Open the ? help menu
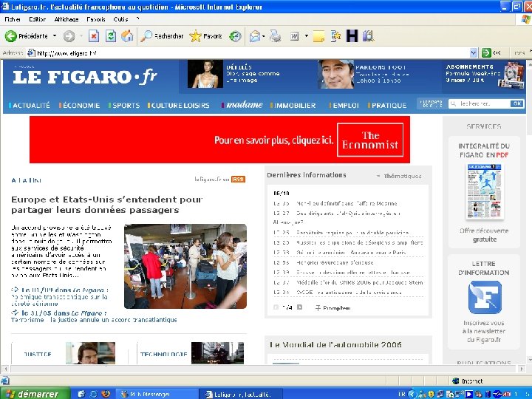 tap(137, 19)
